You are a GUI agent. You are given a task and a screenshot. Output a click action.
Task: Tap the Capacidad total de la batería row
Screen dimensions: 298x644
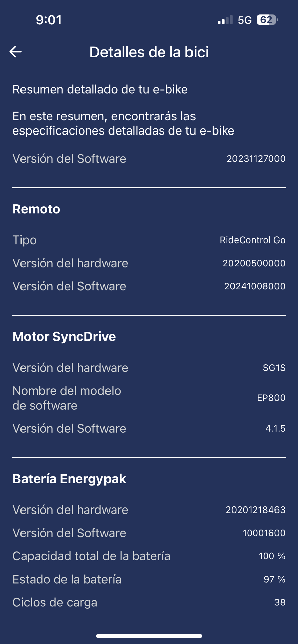click(149, 556)
